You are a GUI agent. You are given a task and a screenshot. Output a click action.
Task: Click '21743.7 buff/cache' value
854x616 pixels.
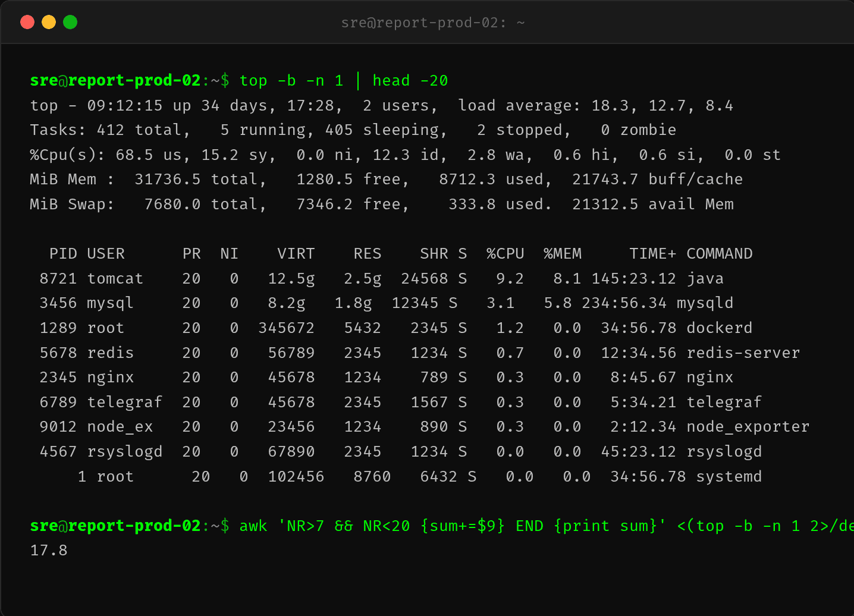(658, 180)
